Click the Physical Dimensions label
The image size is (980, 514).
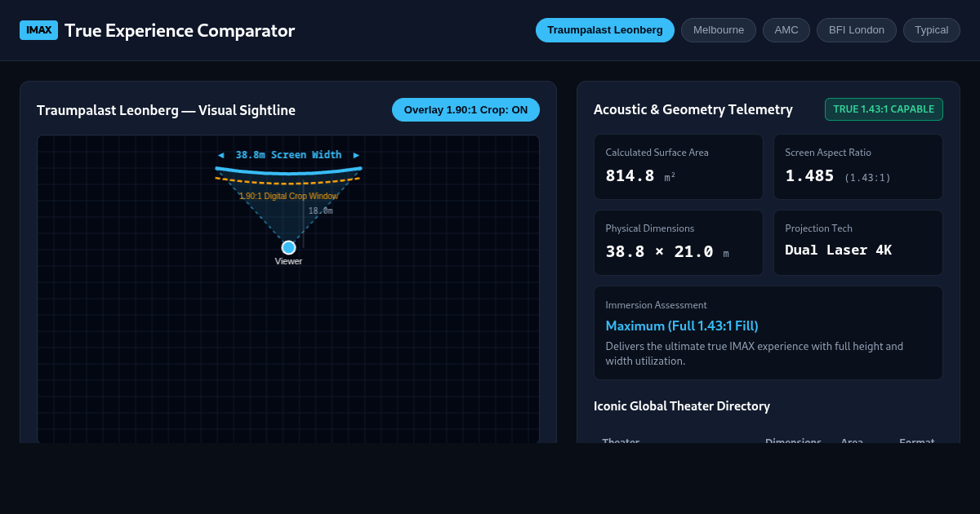click(x=650, y=228)
